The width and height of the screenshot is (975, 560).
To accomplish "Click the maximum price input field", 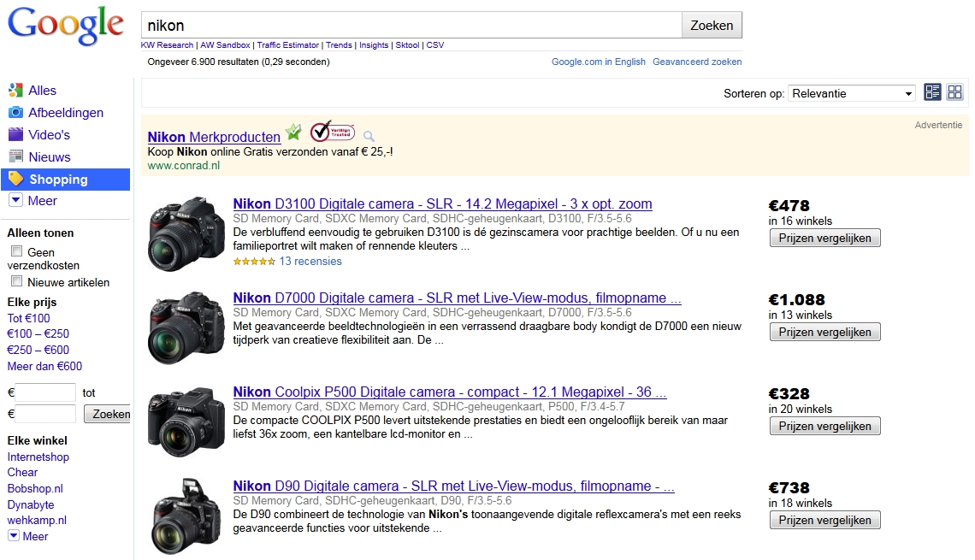I will (x=45, y=414).
